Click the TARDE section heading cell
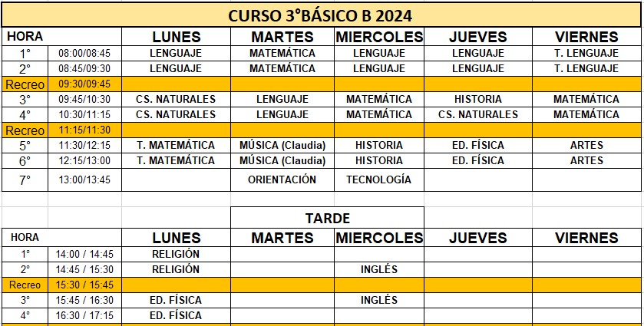 (x=327, y=218)
